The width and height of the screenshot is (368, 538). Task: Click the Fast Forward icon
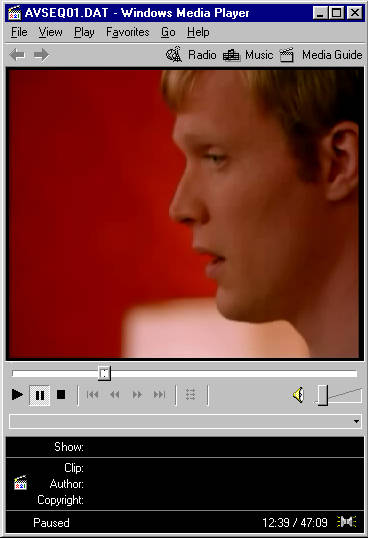(x=137, y=395)
